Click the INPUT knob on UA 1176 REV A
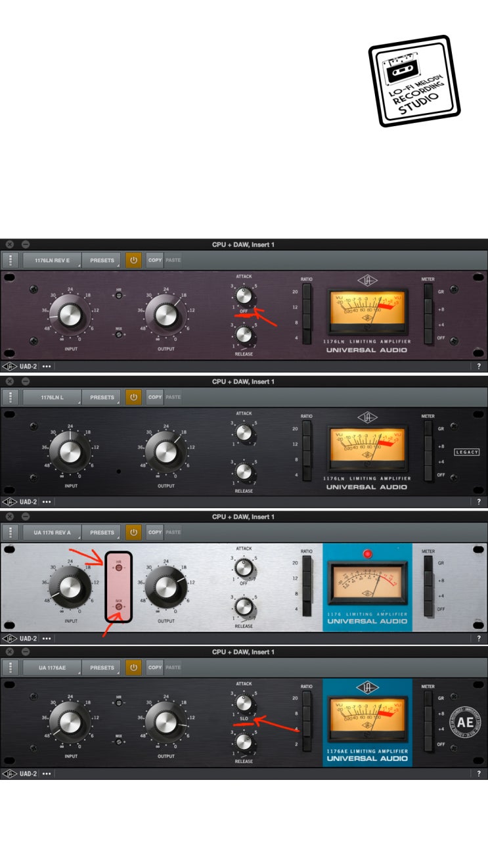This screenshot has width=488, height=868. (x=69, y=587)
